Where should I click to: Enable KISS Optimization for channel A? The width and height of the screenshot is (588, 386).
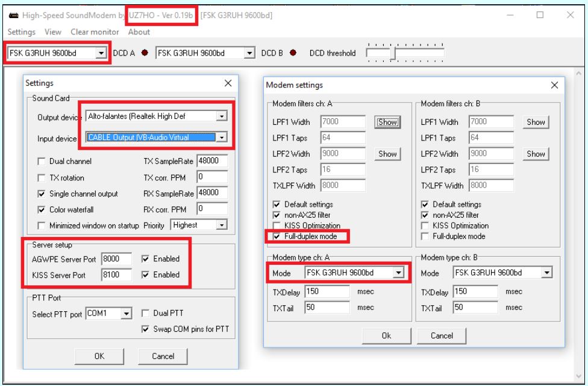click(x=277, y=226)
